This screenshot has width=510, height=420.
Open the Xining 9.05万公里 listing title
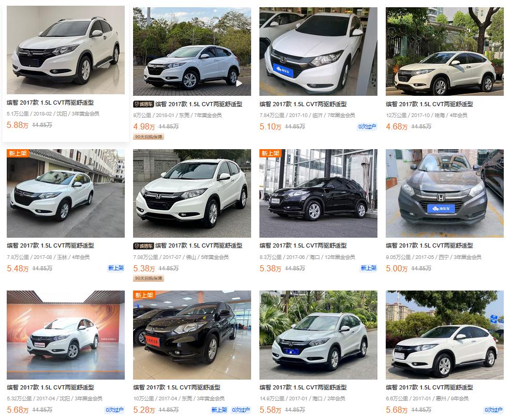click(x=429, y=245)
